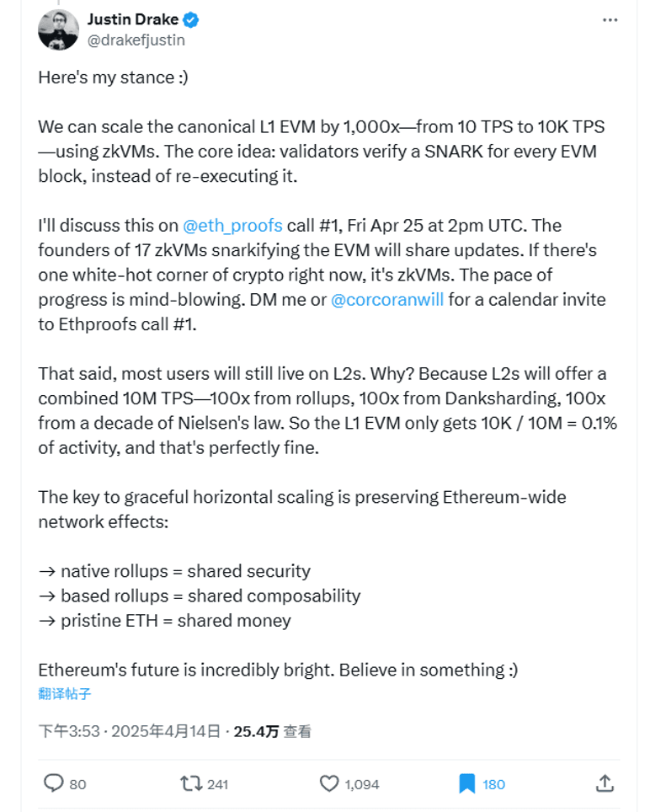Click the share upload icon

coord(605,783)
